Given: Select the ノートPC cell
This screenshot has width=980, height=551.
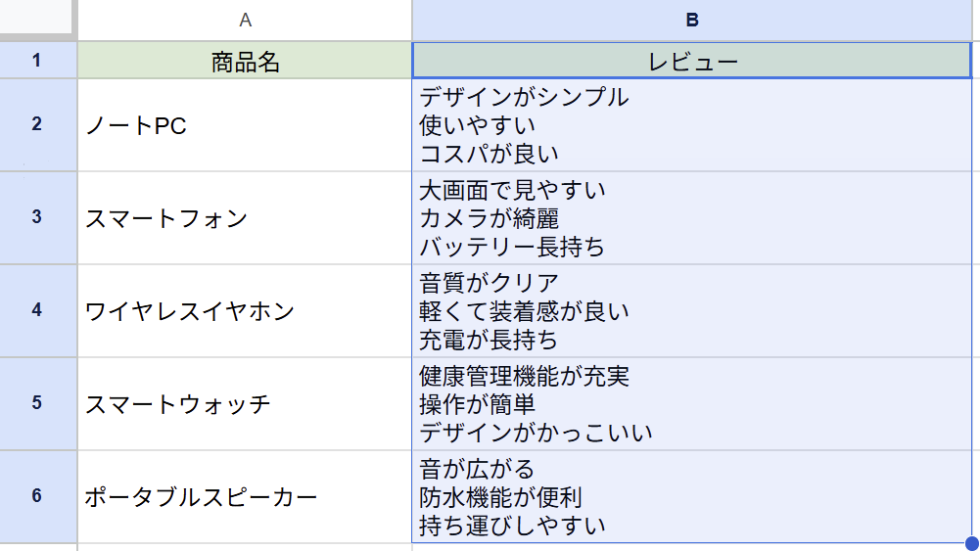Looking at the screenshot, I should [245, 125].
